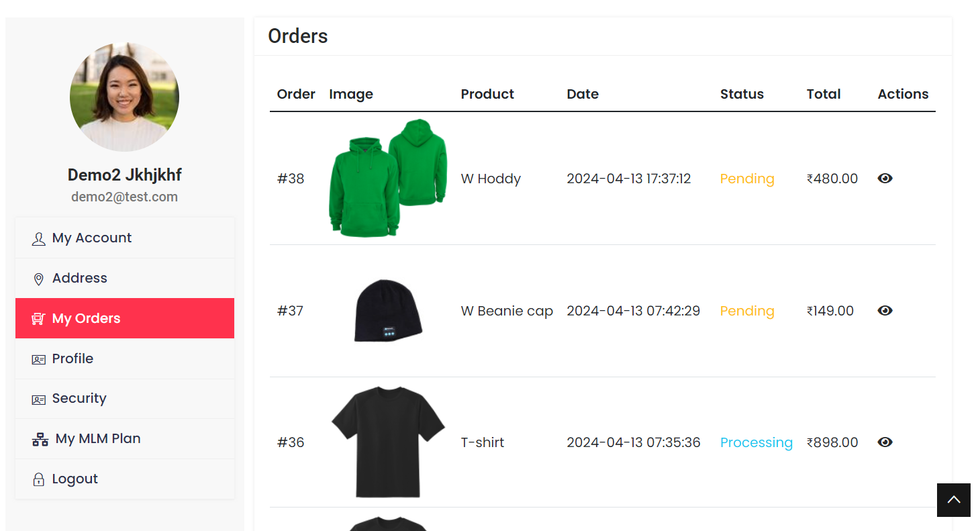Go to the Security section
980x531 pixels.
tap(79, 398)
